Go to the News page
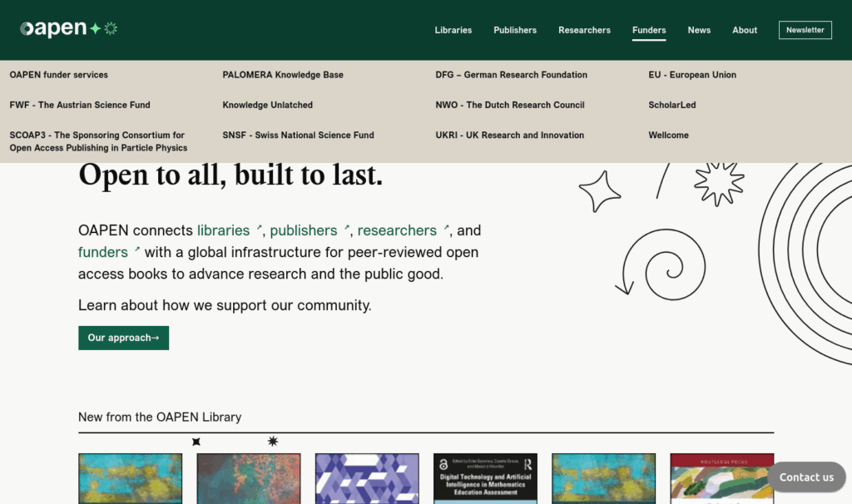Image resolution: width=852 pixels, height=504 pixels. [x=699, y=30]
